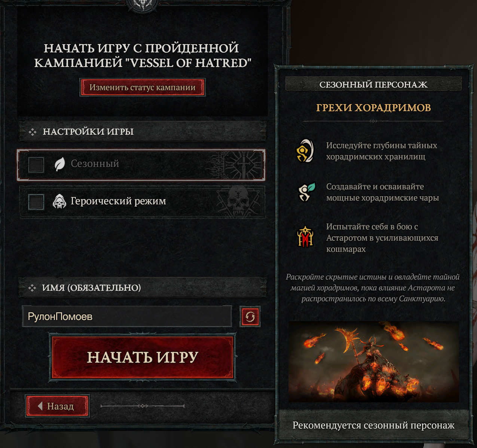
Task: Enable the Героический режим checkbox
Action: pyautogui.click(x=36, y=202)
